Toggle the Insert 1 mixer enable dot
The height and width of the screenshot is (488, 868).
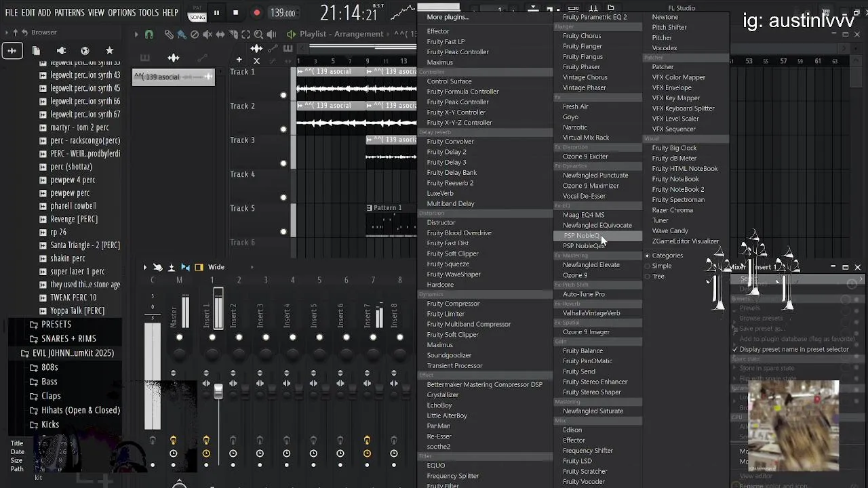pos(212,338)
